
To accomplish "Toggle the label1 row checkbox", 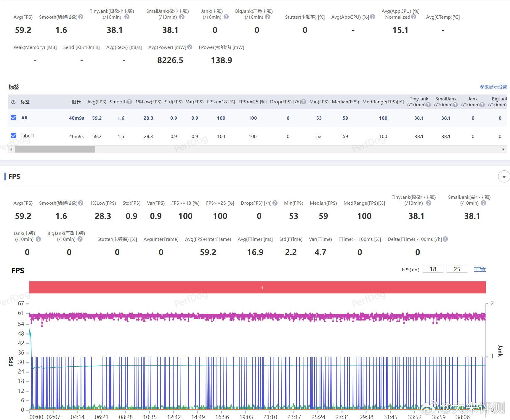I will coord(14,136).
